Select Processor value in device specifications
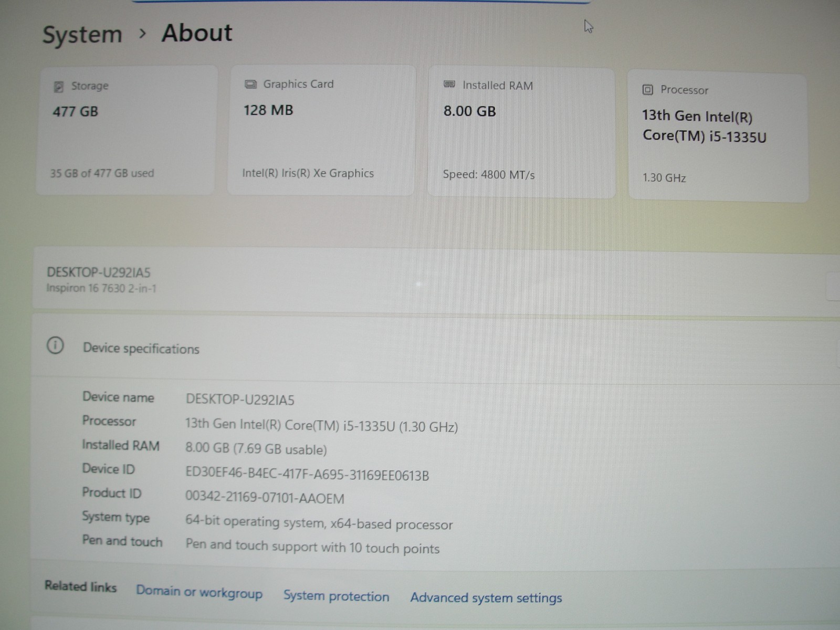The width and height of the screenshot is (840, 630). [321, 425]
